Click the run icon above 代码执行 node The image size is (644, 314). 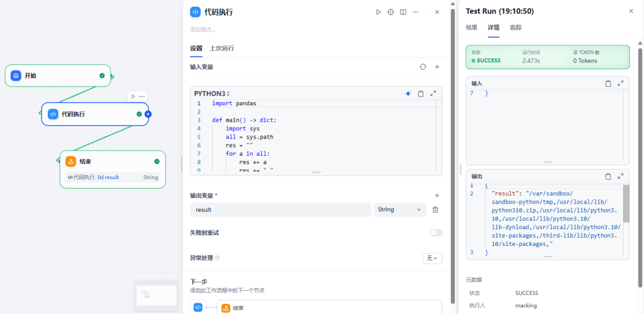tap(133, 96)
